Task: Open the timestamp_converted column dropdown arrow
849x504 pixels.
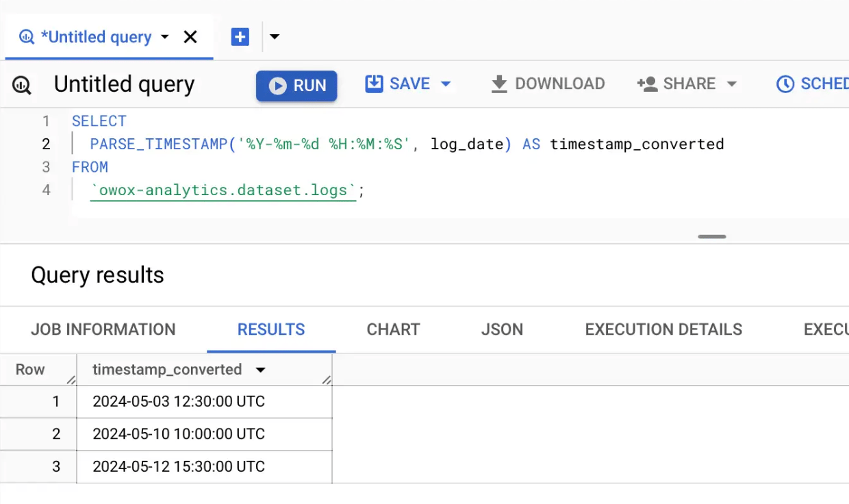Action: pyautogui.click(x=259, y=370)
